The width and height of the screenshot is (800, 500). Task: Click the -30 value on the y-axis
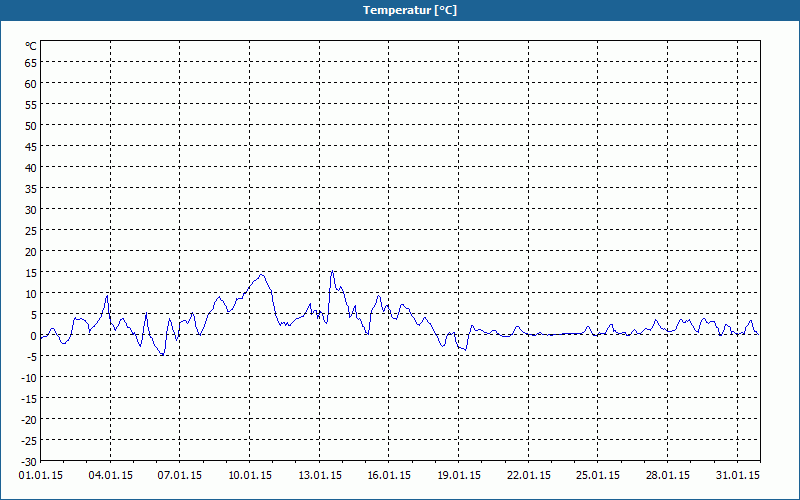(29, 462)
